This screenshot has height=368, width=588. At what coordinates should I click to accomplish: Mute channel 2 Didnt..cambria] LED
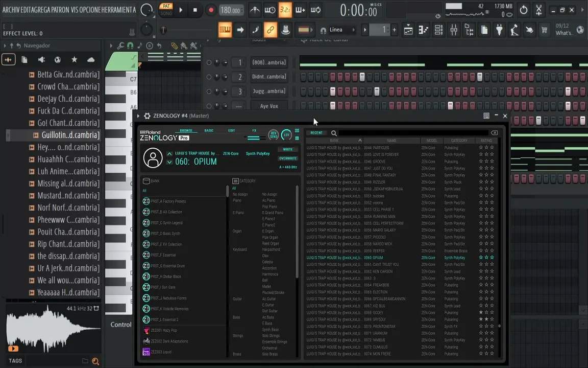tap(209, 77)
